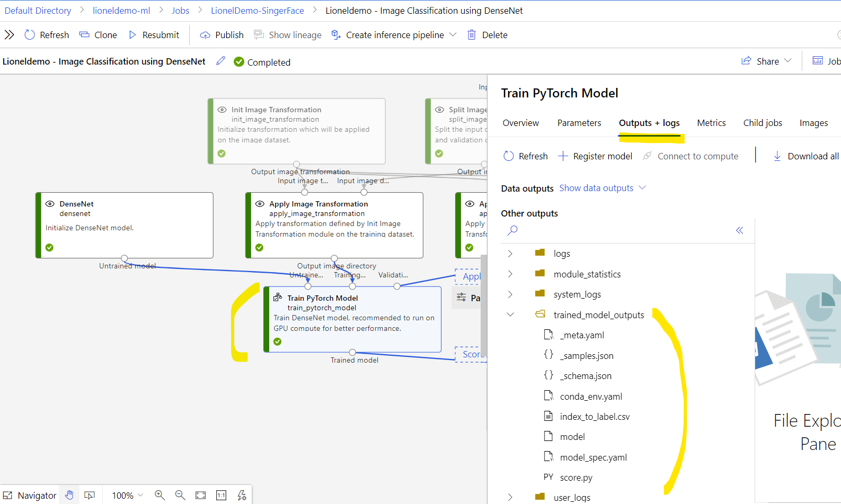Image resolution: width=841 pixels, height=504 pixels.
Task: Open model_spec.yaml file
Action: pos(594,457)
